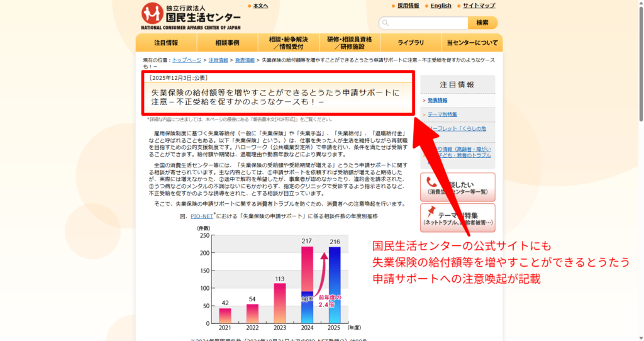Screen dimensions: 644x341
Task: Switch to the English site
Action: (441, 6)
